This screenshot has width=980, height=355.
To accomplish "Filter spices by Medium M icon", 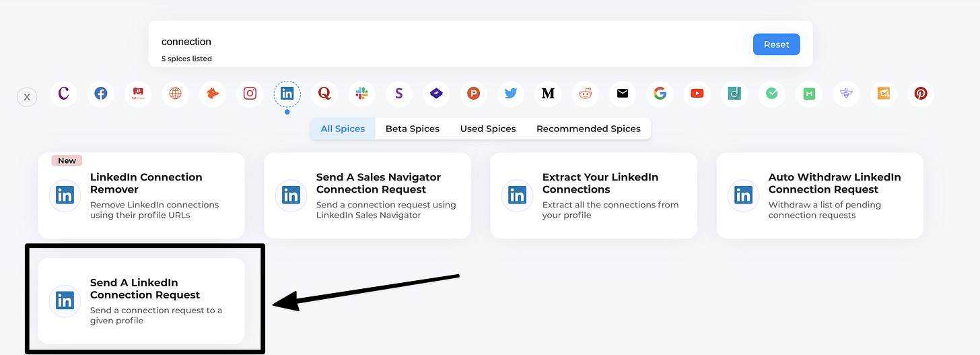I will 549,94.
